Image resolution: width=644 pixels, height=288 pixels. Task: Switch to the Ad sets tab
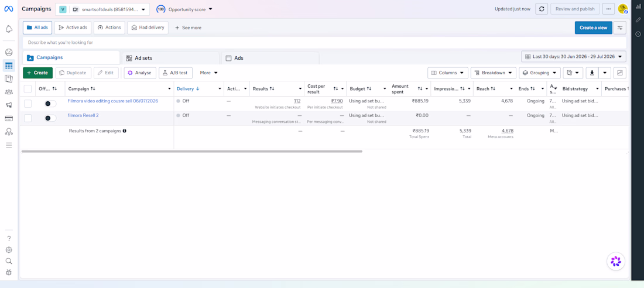click(171, 58)
